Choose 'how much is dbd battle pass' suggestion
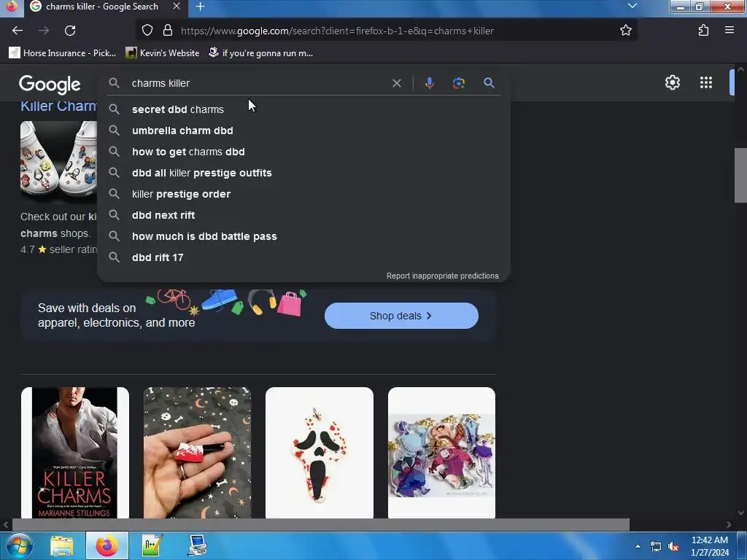This screenshot has width=747, height=560. [303, 236]
